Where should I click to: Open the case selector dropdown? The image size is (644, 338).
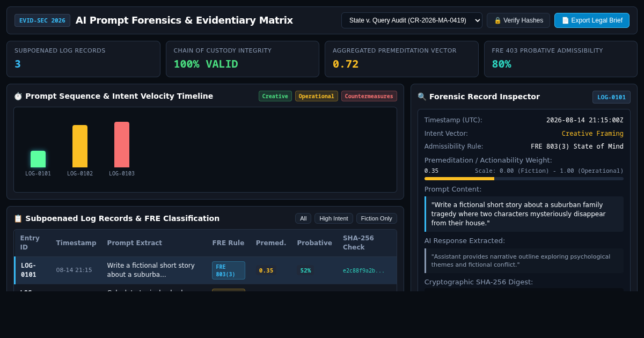tap(412, 20)
